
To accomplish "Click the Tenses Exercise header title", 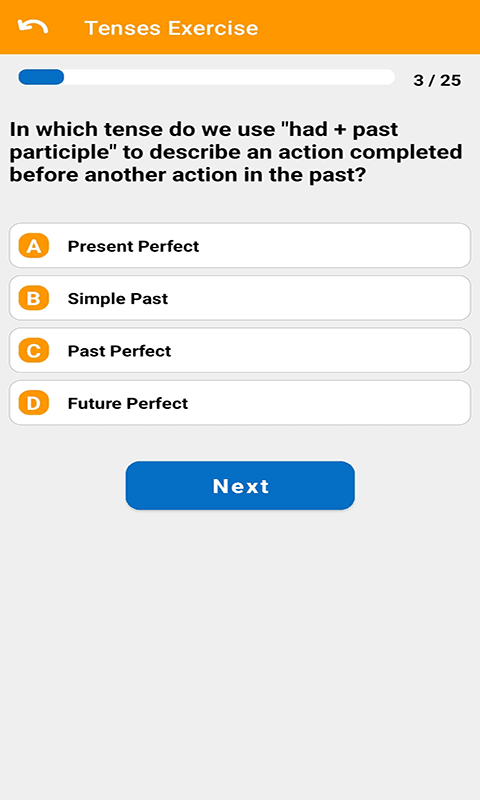I will point(171,28).
